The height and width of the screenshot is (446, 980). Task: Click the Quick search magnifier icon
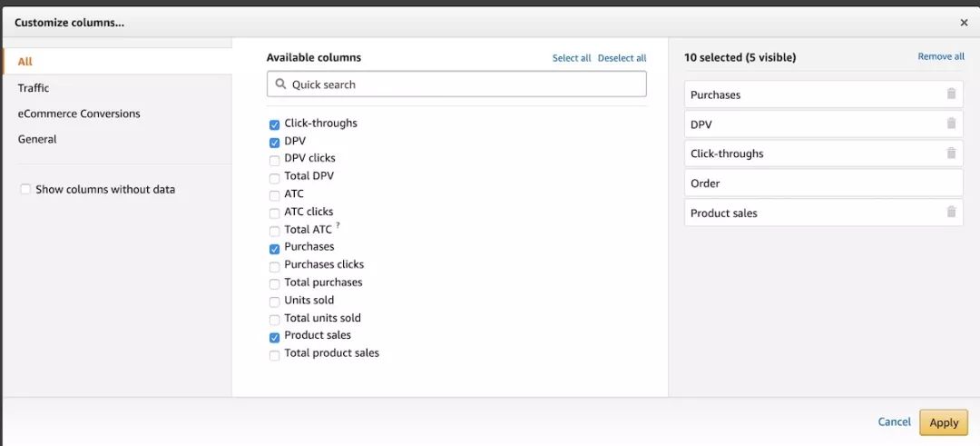click(280, 84)
